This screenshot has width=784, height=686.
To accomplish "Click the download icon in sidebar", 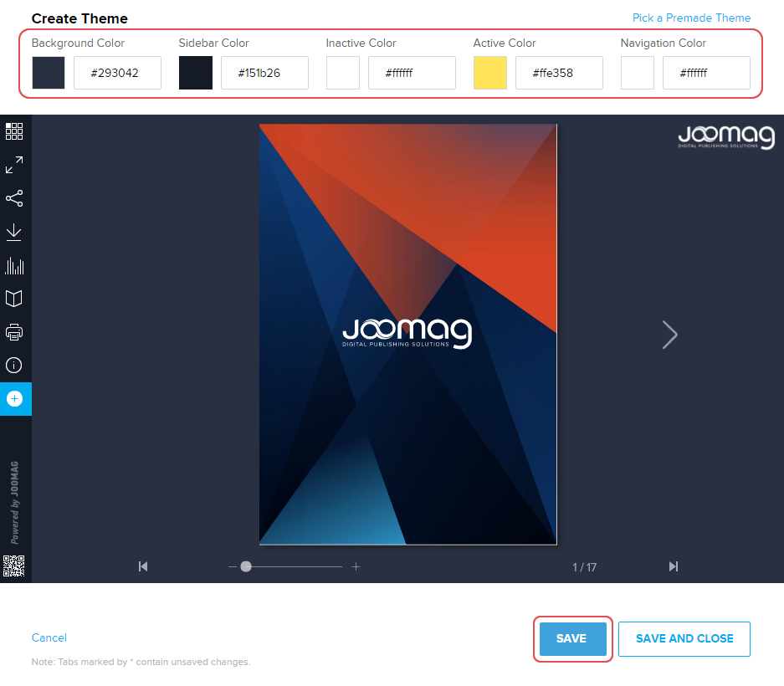I will tap(14, 232).
